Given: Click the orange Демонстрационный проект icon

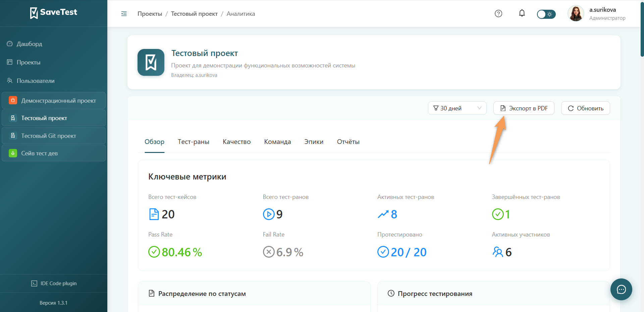Looking at the screenshot, I should pos(13,100).
